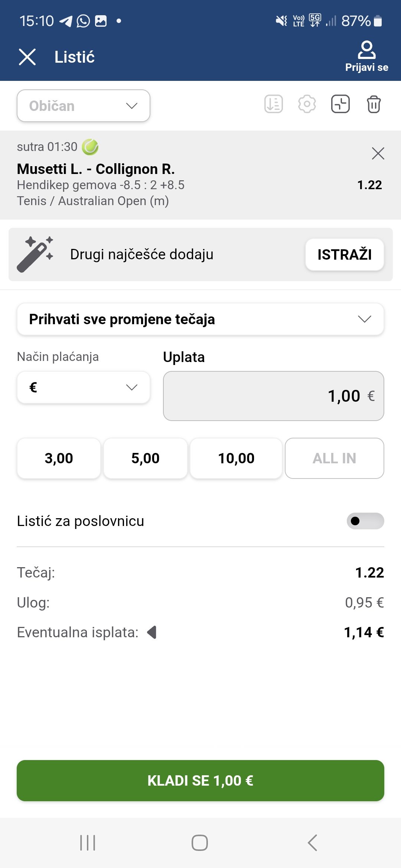Viewport: 401px width, 868px height.
Task: Select the 5,00 quick stake
Action: [x=146, y=458]
